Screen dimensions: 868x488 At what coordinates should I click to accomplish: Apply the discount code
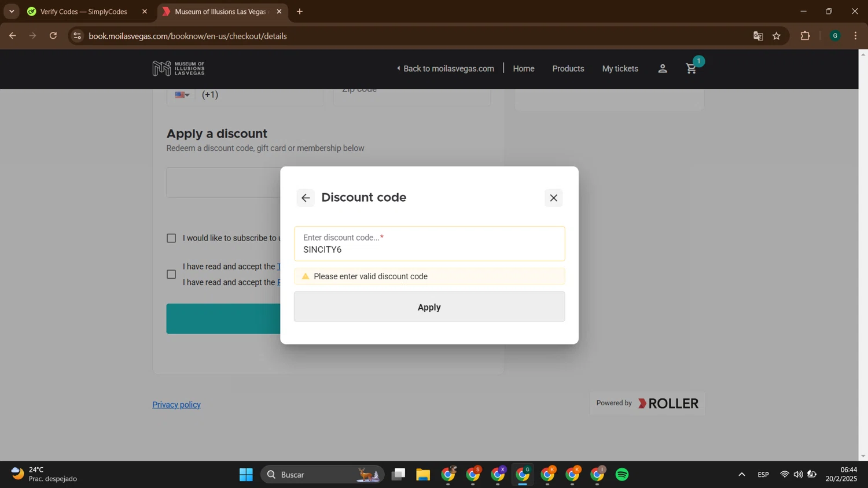coord(429,307)
